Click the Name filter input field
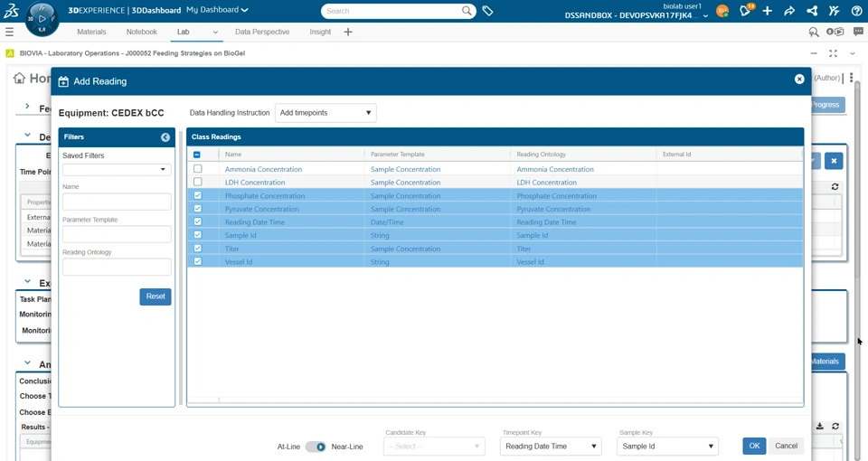Image resolution: width=868 pixels, height=461 pixels. (117, 202)
